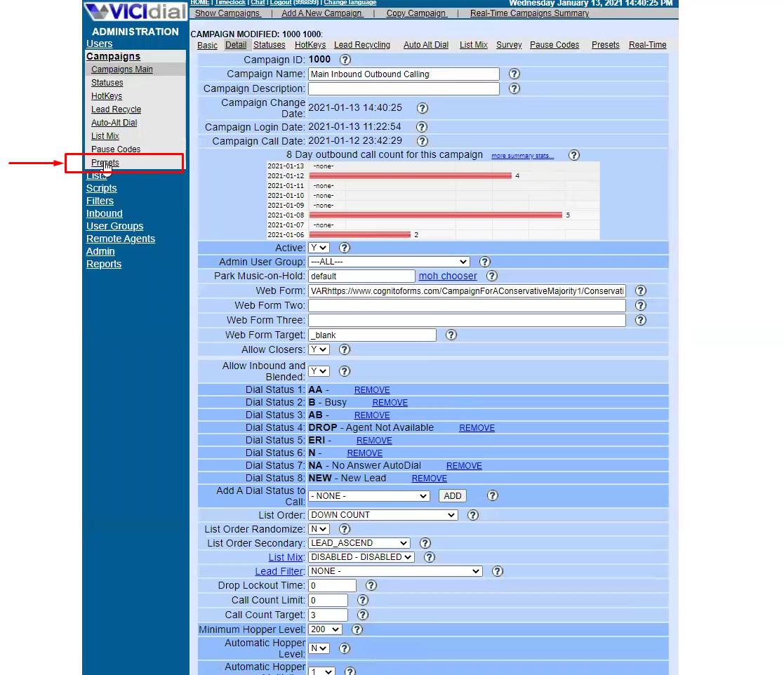The width and height of the screenshot is (784, 675).
Task: Show help for Campaign Login Date
Action: pos(422,127)
